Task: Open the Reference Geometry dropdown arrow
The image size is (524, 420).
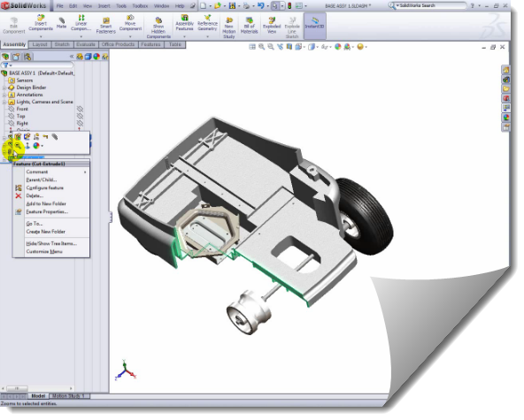Action: 207,36
